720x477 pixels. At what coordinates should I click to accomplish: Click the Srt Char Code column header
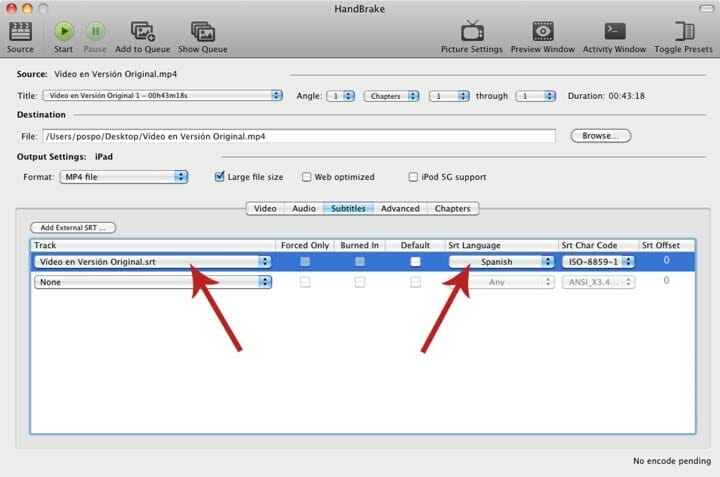pyautogui.click(x=598, y=245)
